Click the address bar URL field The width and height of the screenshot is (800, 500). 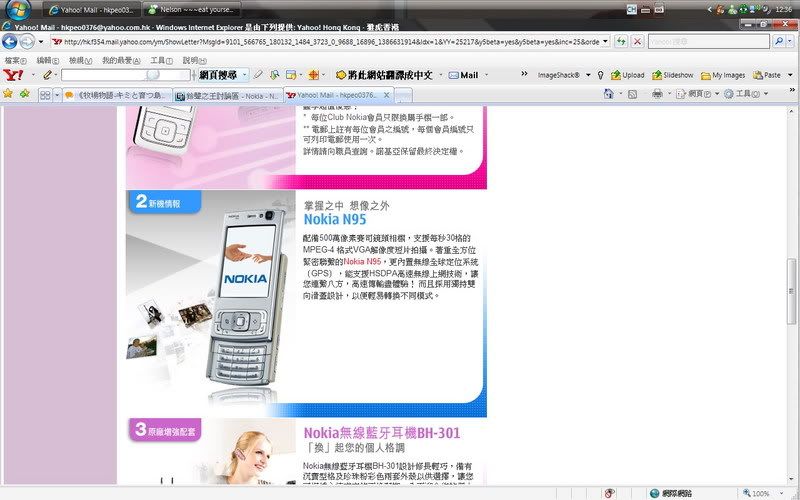tap(327, 41)
